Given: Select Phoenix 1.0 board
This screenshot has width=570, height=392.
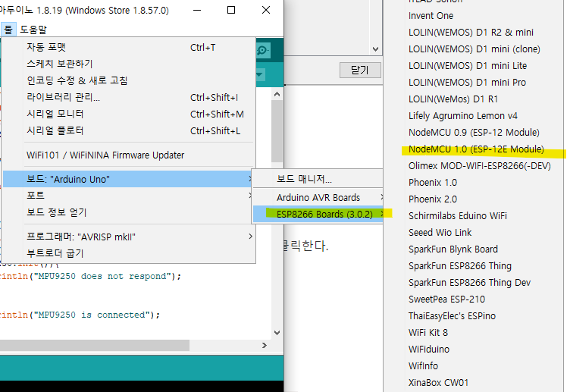Looking at the screenshot, I should pos(474,183).
